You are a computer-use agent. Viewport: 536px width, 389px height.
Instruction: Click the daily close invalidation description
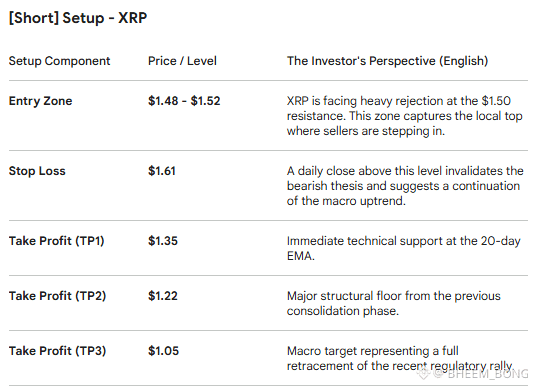(x=405, y=186)
